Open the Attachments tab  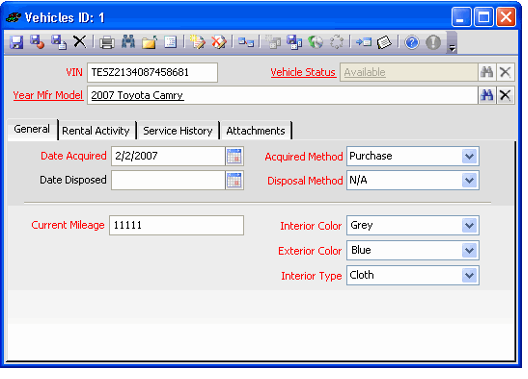[x=256, y=131]
